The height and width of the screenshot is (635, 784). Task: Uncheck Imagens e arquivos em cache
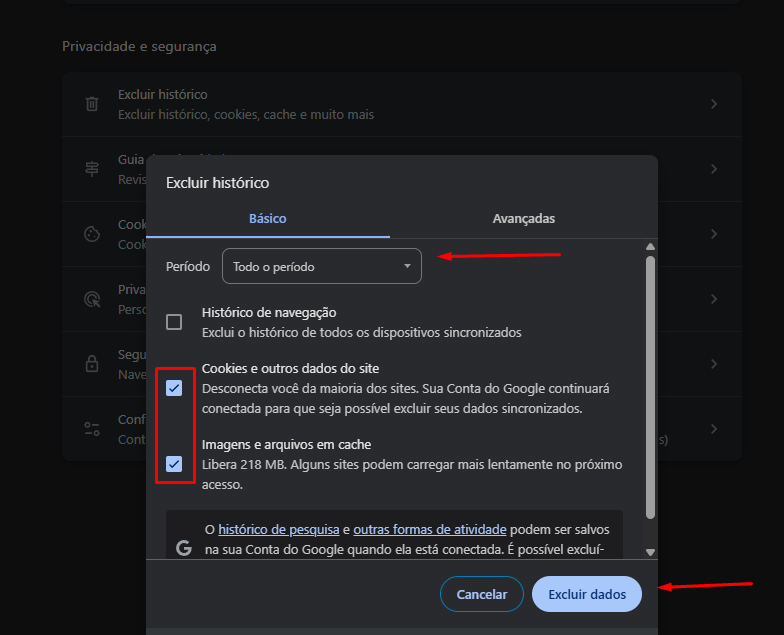174,463
